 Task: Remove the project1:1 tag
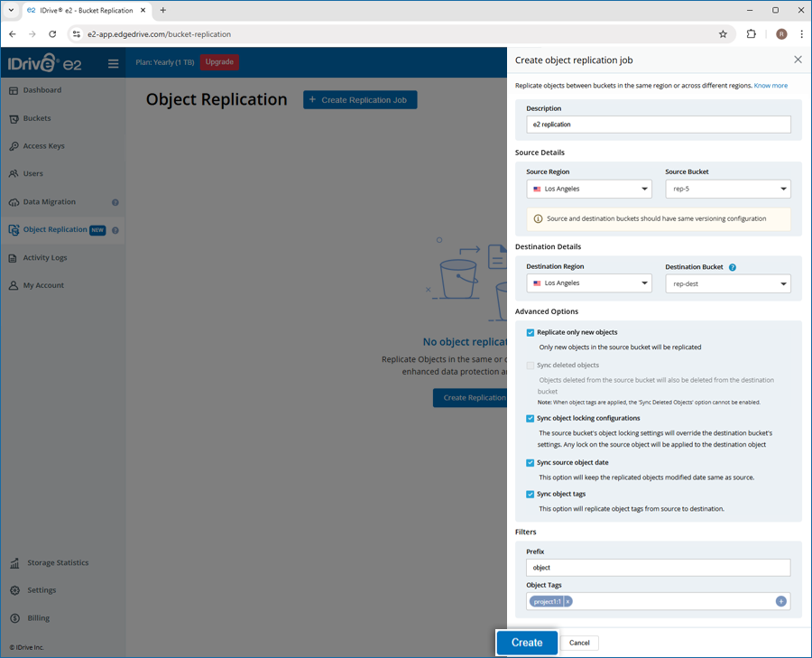tap(567, 601)
